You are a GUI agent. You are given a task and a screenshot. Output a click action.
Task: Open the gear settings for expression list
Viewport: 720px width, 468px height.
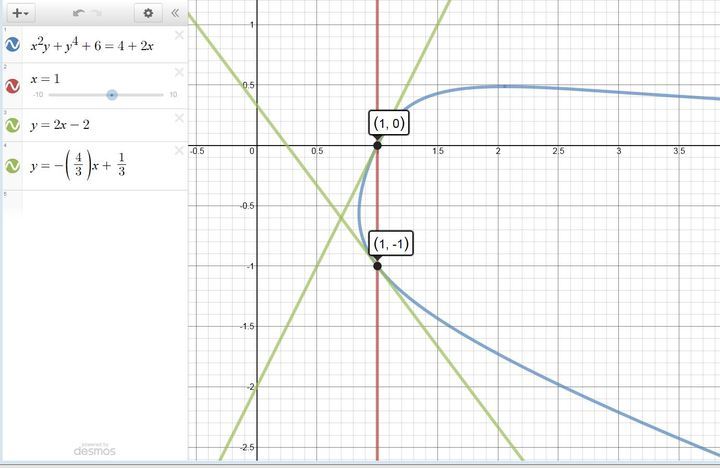click(148, 13)
